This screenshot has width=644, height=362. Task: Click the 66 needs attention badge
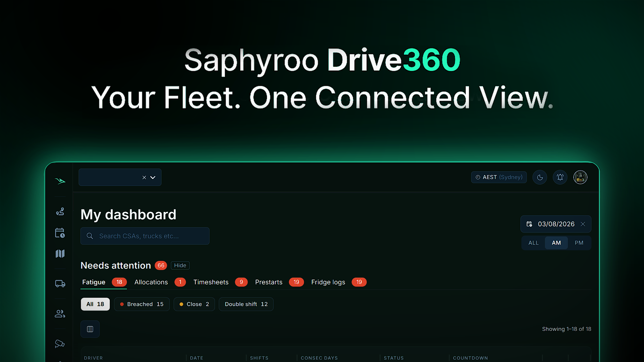pos(161,265)
